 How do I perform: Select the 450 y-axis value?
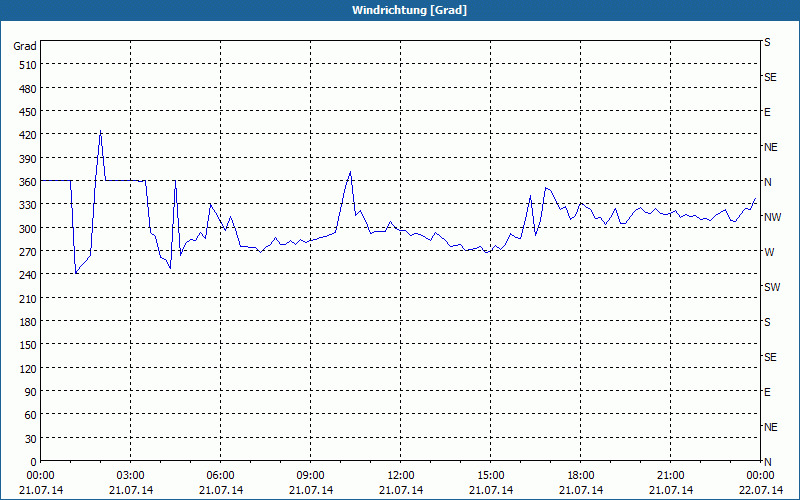pyautogui.click(x=28, y=112)
